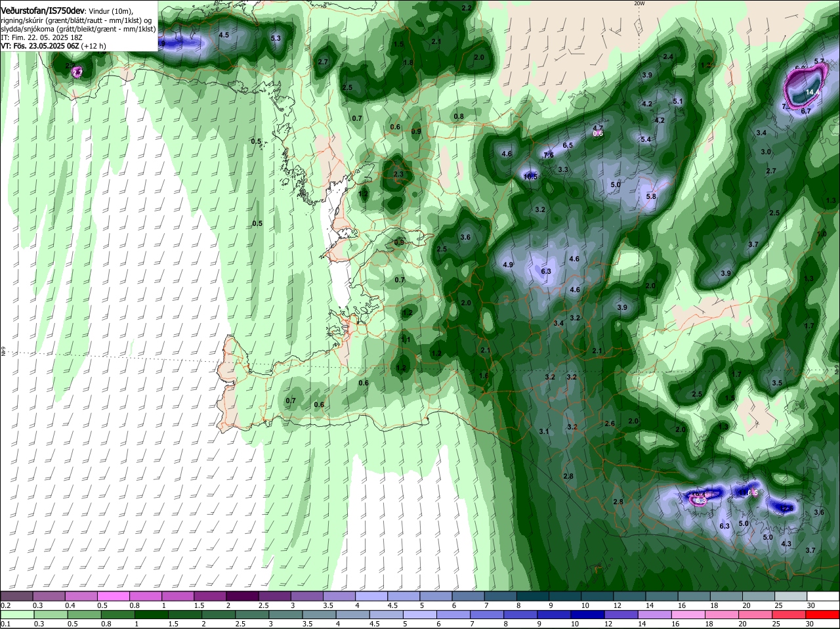Viewport: 840px width, 629px height.
Task: Click the 14.4 precipitation maximum value
Action: coord(812,93)
